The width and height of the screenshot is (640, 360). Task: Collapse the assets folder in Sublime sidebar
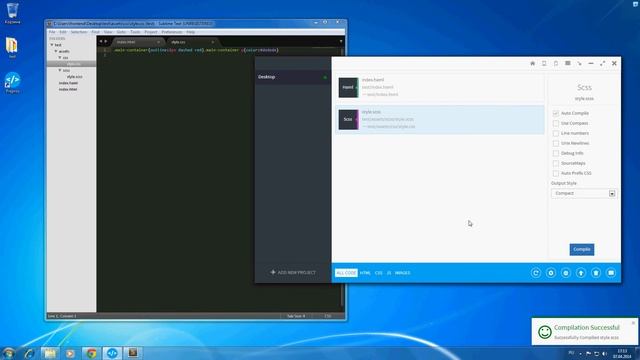pyautogui.click(x=56, y=51)
